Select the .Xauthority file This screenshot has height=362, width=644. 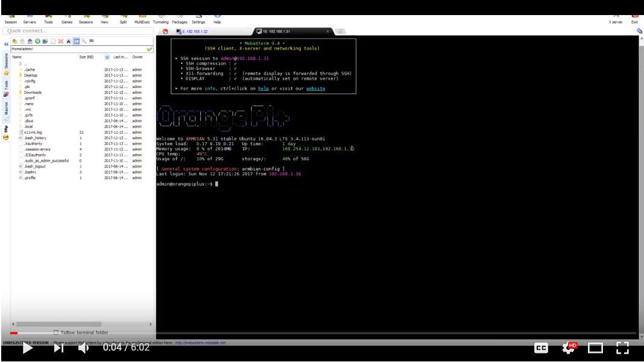pos(82,143)
